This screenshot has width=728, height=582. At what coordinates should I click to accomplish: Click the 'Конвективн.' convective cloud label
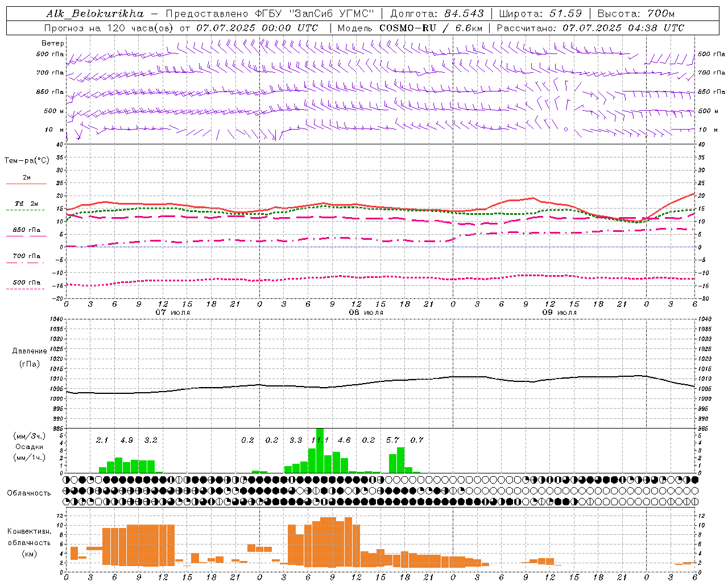(29, 531)
